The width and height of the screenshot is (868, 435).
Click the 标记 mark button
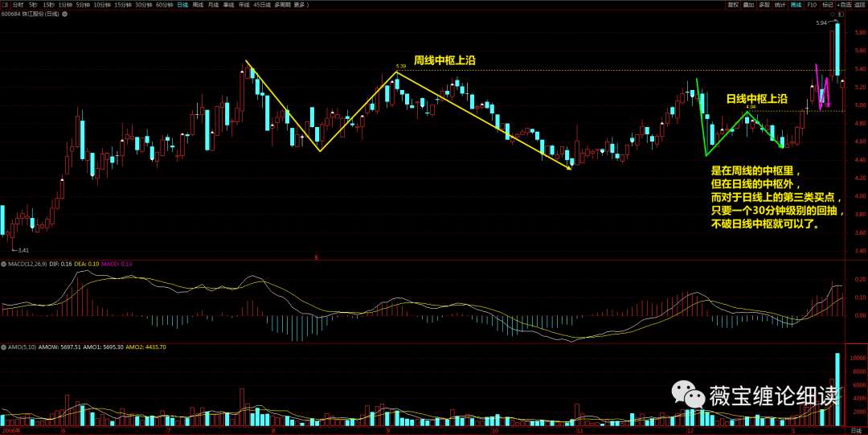tap(828, 5)
